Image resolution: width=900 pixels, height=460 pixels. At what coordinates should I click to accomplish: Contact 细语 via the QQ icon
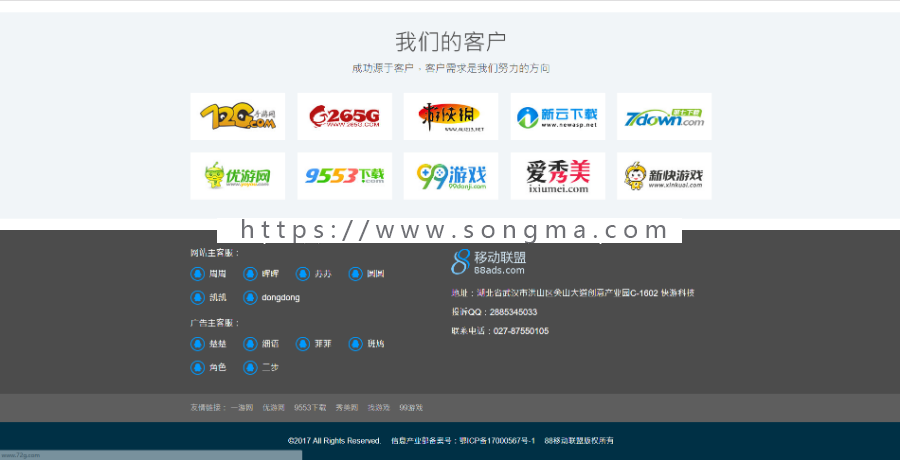tap(250, 344)
